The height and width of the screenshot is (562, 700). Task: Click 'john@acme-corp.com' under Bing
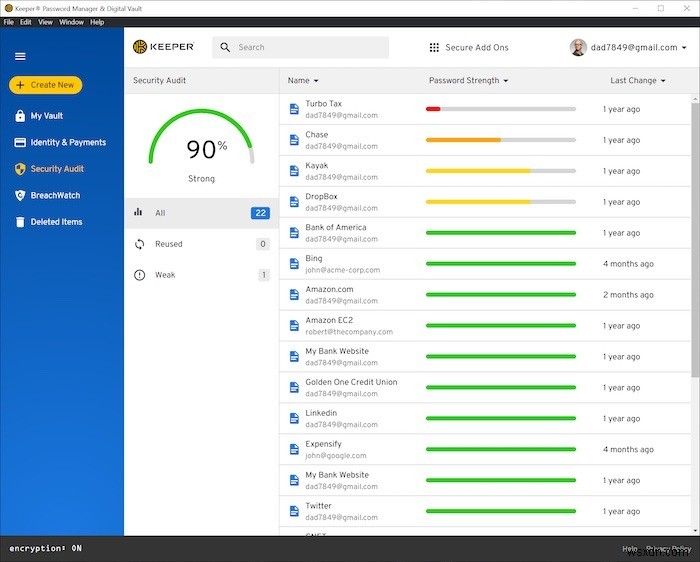[x=342, y=270]
